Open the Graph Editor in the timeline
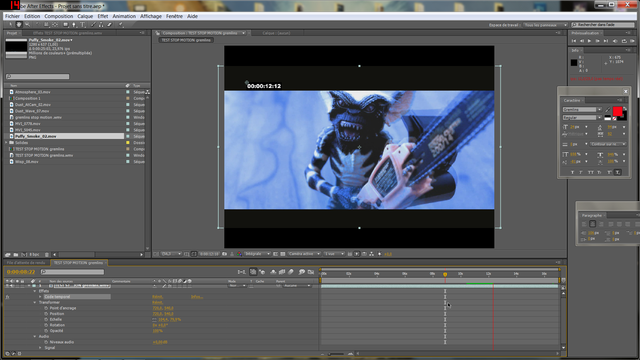 tap(311, 272)
